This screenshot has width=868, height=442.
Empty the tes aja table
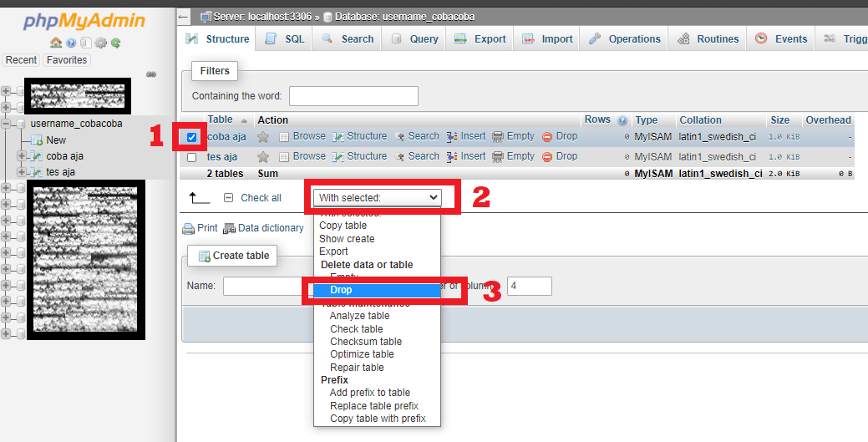click(x=514, y=157)
